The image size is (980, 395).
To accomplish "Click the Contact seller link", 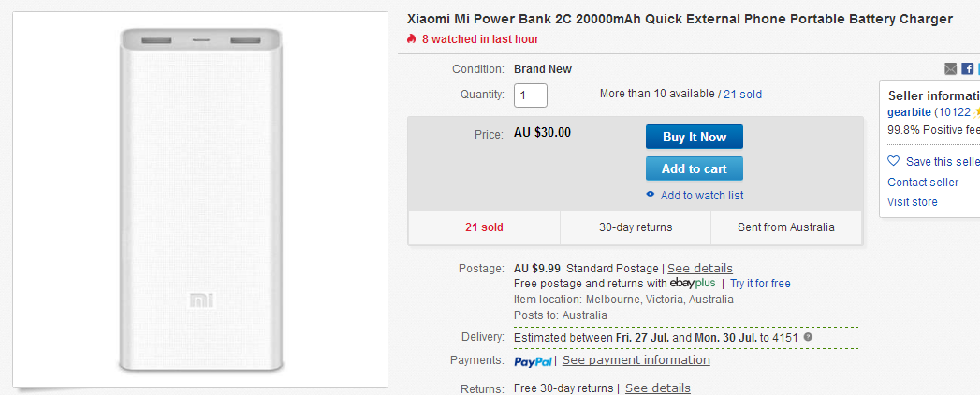I will coord(923,183).
